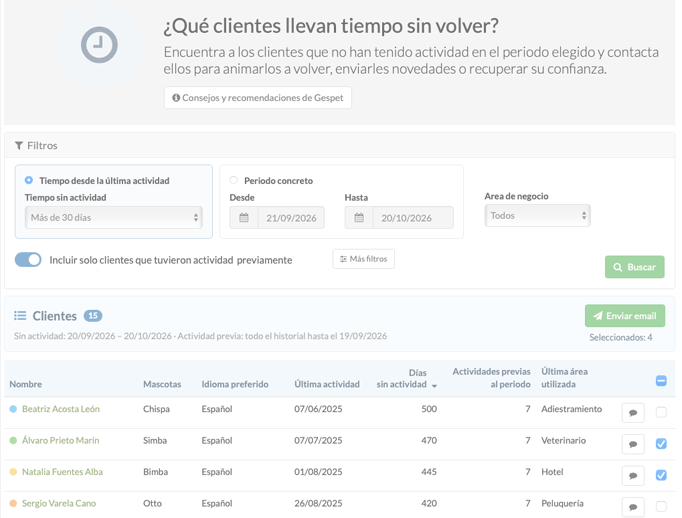Click the 500 días sin actividad value
The width and height of the screenshot is (682, 518).
[429, 409]
